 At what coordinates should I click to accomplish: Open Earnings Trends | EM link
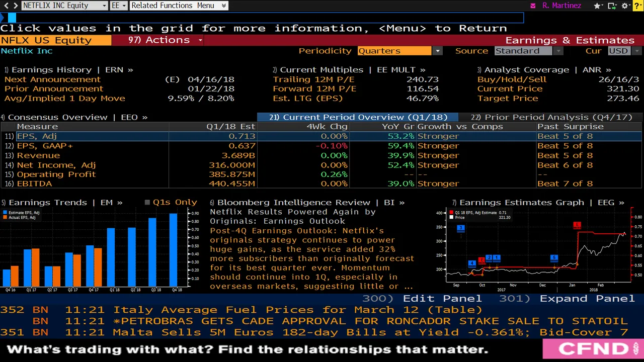[62, 203]
